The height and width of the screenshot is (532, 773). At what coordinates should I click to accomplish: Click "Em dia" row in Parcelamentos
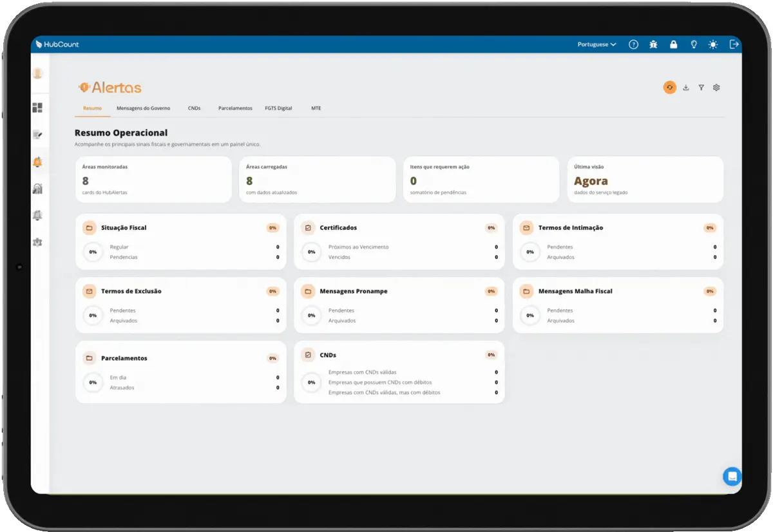click(195, 377)
